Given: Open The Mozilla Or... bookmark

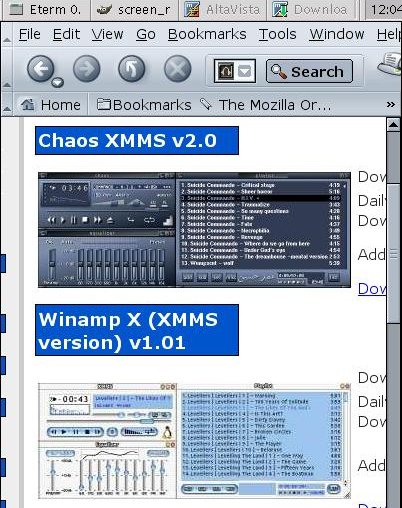Looking at the screenshot, I should (266, 105).
